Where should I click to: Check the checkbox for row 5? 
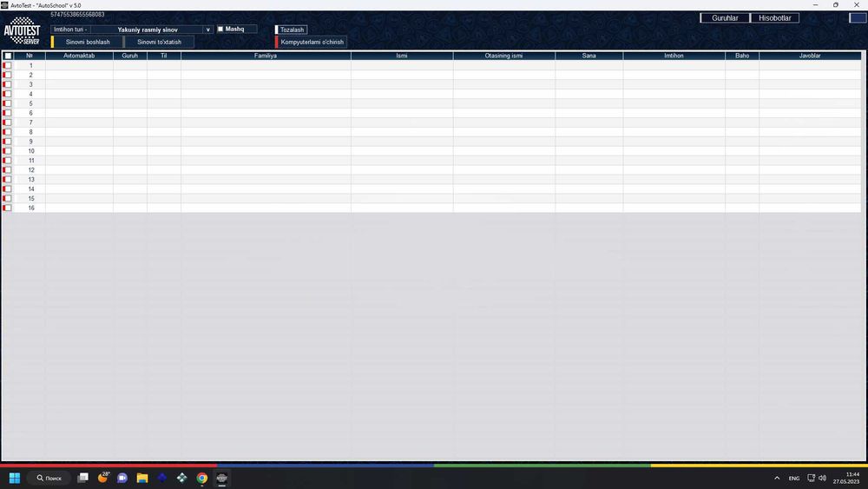click(8, 103)
